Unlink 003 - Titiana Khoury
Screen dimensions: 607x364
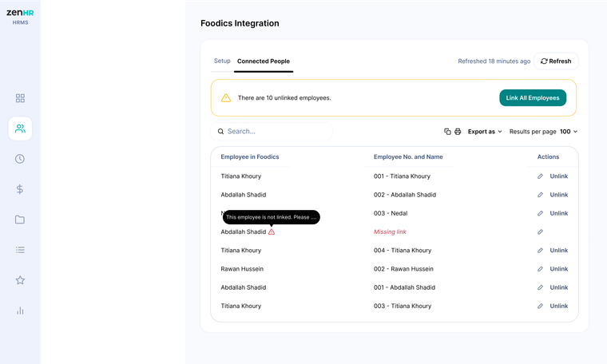pyautogui.click(x=558, y=306)
